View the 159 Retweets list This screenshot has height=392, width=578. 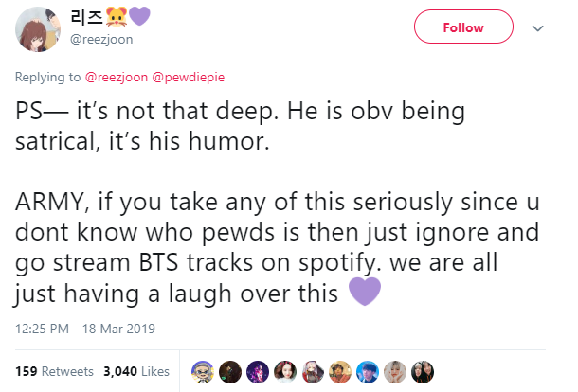coord(54,371)
